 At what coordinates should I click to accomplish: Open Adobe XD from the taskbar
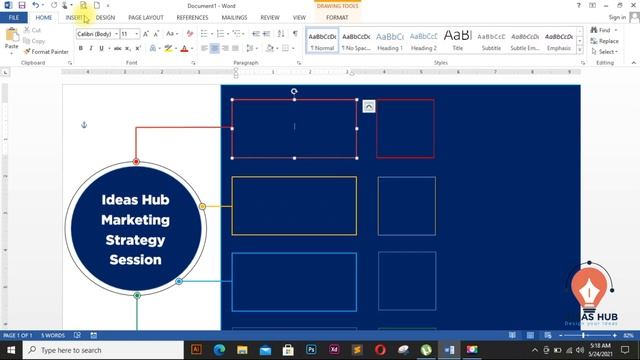click(334, 350)
